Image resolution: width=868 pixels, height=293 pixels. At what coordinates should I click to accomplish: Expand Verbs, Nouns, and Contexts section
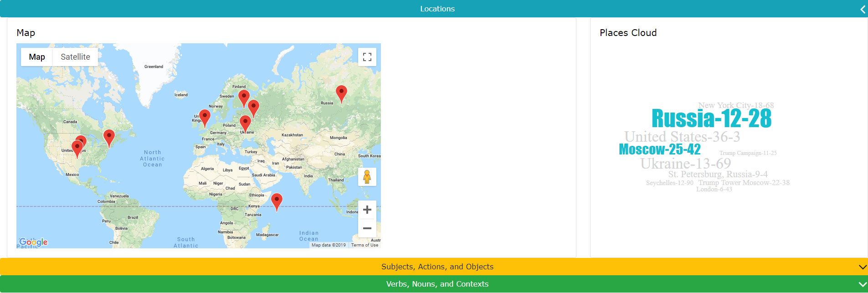(437, 284)
